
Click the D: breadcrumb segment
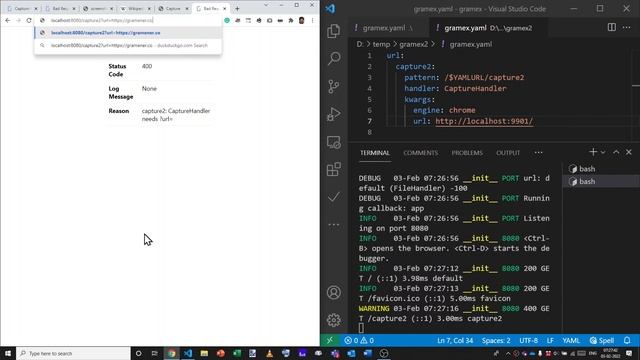point(360,44)
